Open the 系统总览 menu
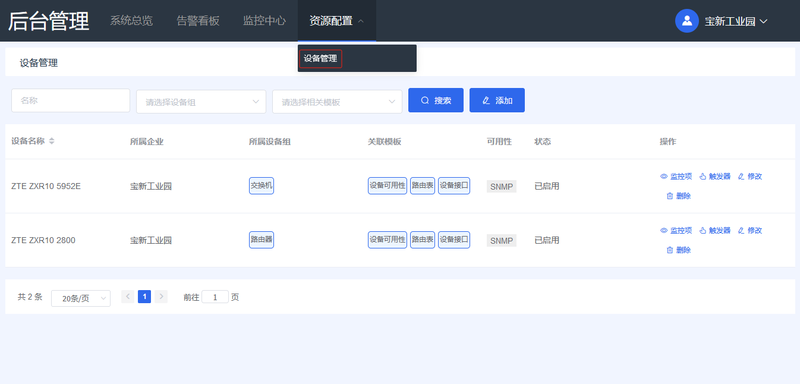This screenshot has width=800, height=384. [131, 21]
